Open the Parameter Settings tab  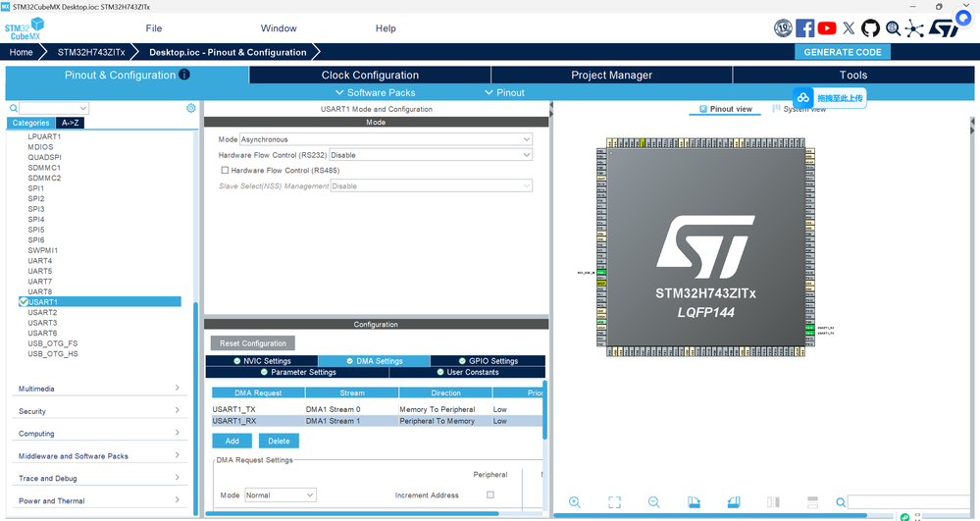(x=297, y=372)
